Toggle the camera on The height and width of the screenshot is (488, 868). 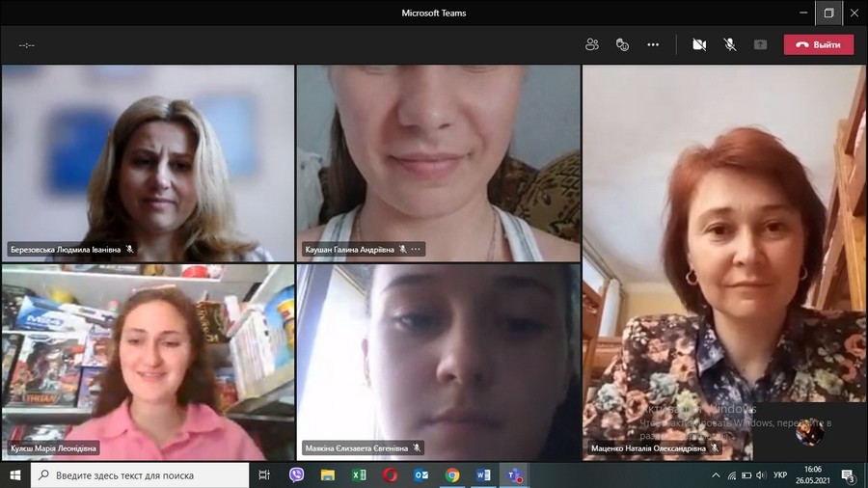click(x=699, y=44)
